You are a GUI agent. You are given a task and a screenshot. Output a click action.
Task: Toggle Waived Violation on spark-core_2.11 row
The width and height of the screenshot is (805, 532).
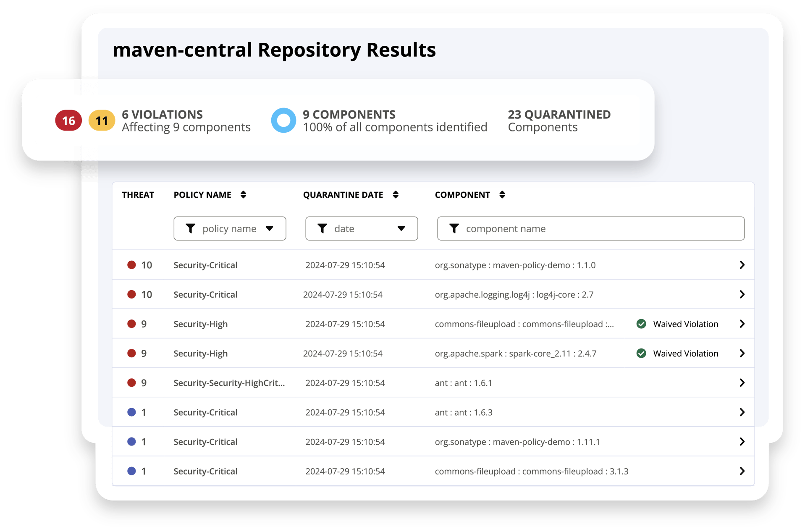point(677,353)
